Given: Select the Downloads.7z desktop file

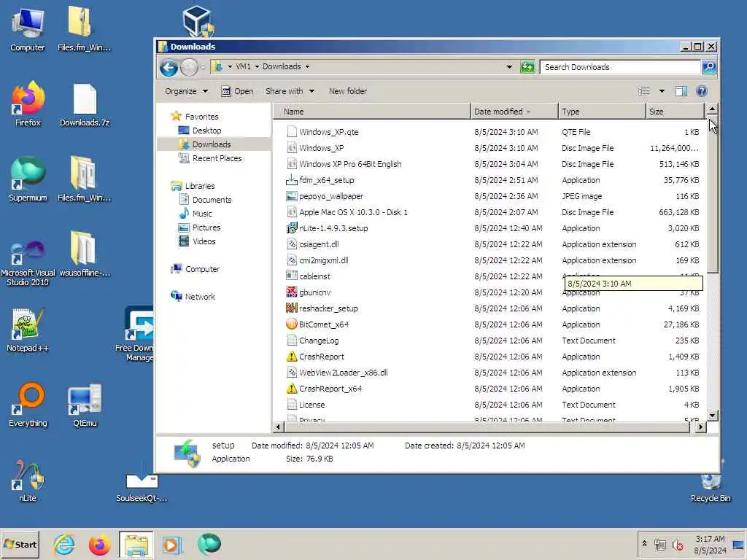Looking at the screenshot, I should pyautogui.click(x=85, y=105).
